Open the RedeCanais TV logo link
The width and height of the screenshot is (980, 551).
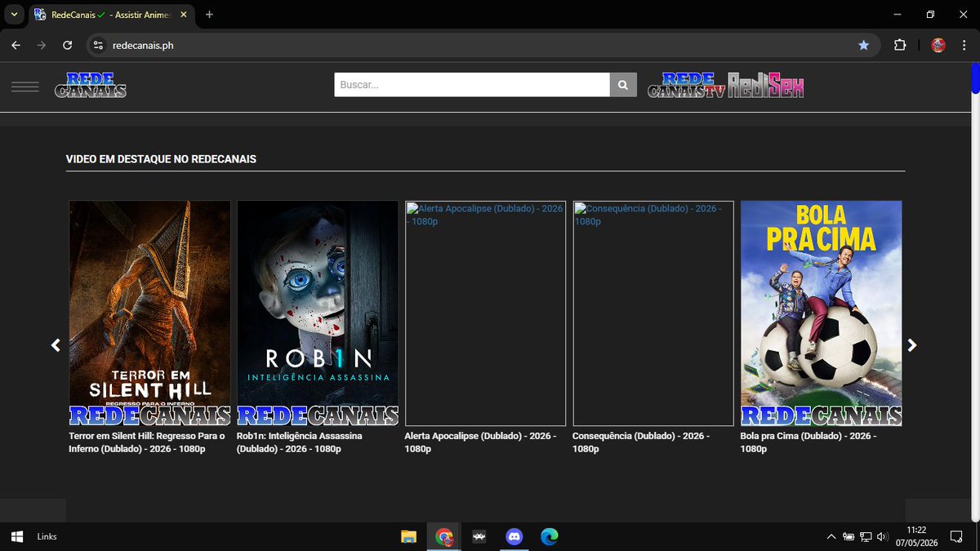click(686, 85)
